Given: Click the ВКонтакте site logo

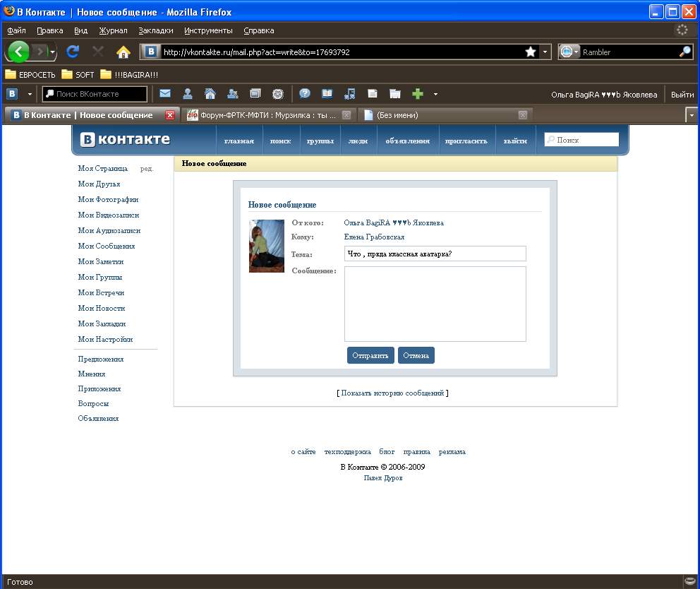Looking at the screenshot, I should tap(126, 139).
